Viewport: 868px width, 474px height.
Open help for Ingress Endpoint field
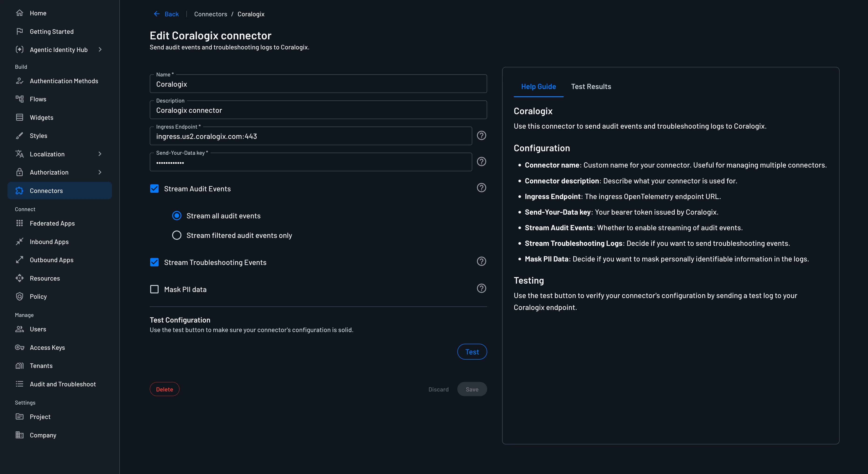tap(482, 135)
